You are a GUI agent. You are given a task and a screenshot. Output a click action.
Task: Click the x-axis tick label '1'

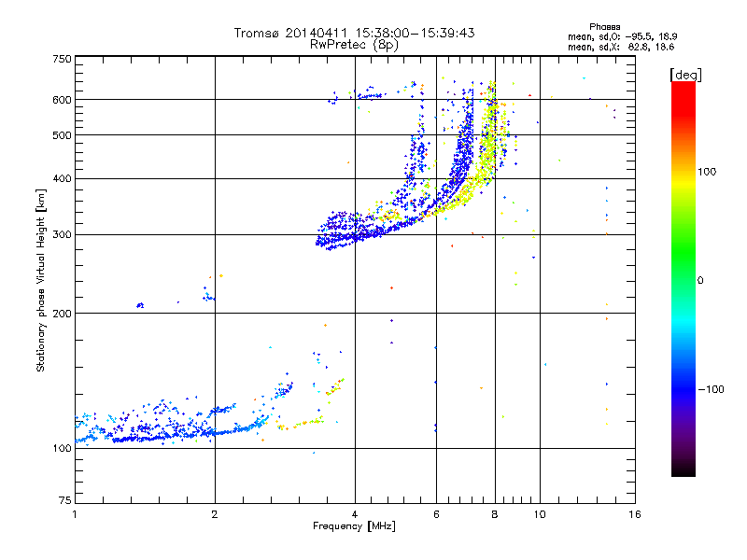coord(75,514)
